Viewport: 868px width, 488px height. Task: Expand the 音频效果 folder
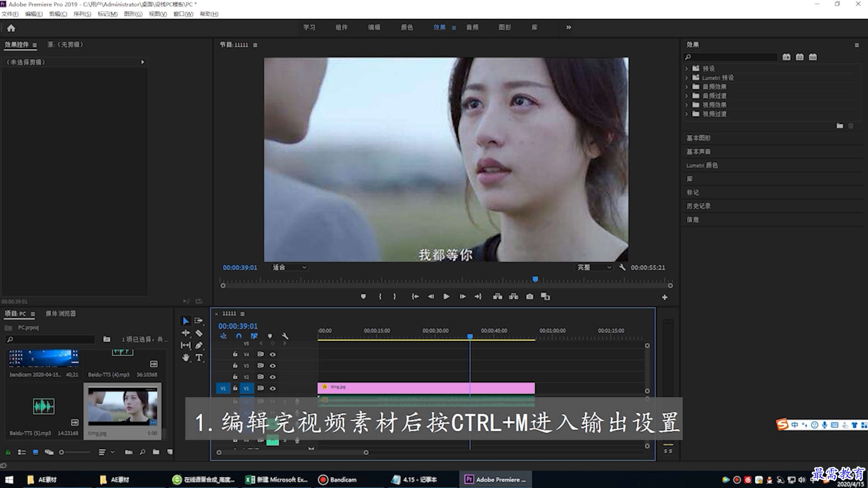click(x=686, y=87)
